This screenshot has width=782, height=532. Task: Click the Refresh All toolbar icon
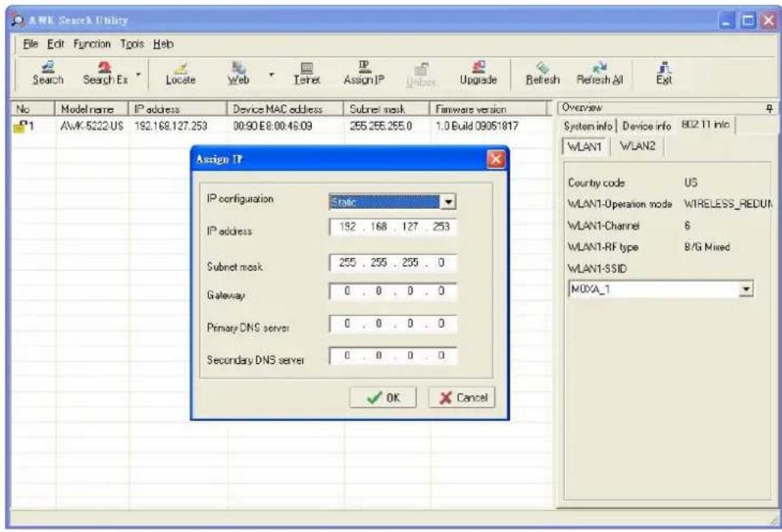pos(600,73)
